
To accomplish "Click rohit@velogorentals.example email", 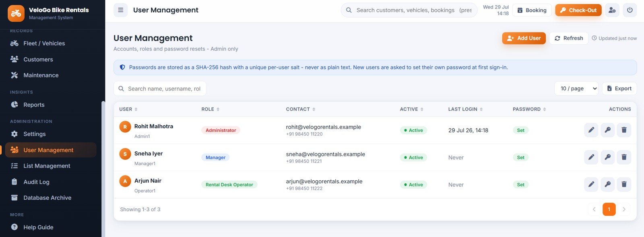I will tap(323, 127).
